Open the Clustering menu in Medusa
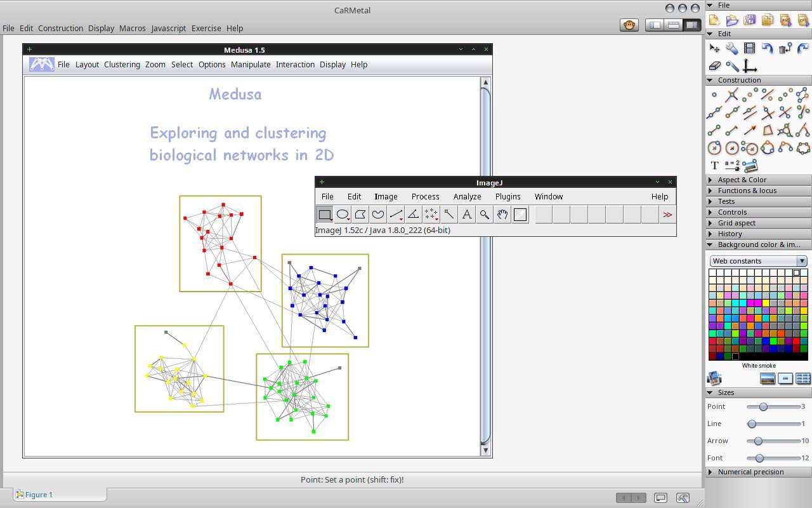 [x=122, y=64]
